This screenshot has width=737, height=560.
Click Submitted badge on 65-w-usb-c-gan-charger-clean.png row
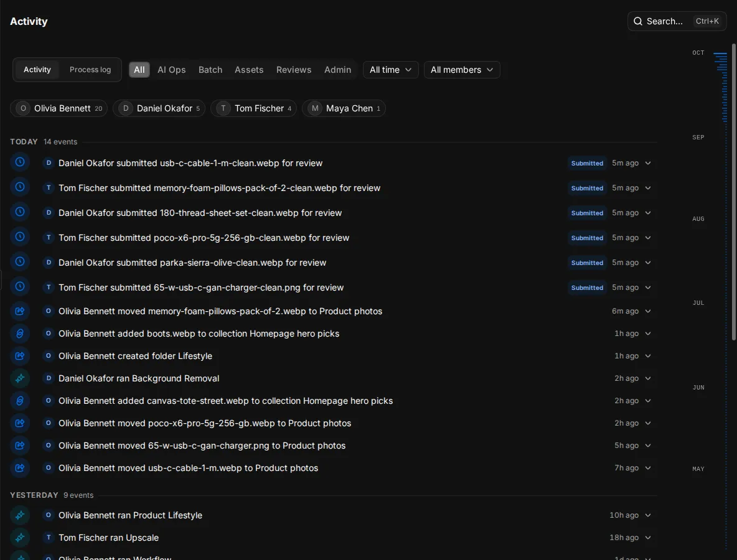pos(587,287)
